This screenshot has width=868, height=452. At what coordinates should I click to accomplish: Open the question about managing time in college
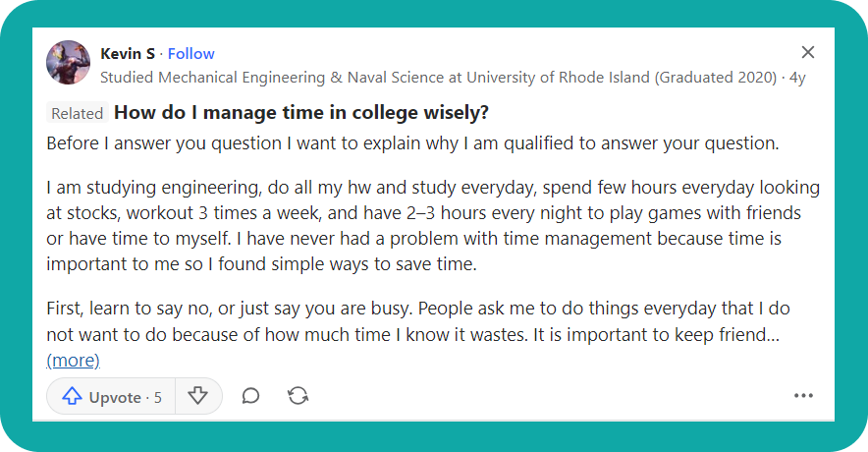click(x=301, y=112)
